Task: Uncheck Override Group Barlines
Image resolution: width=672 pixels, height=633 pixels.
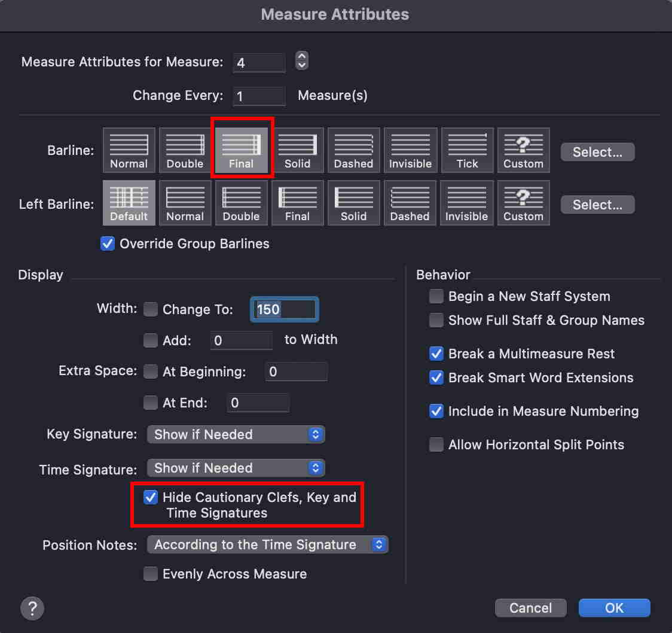Action: pos(108,244)
